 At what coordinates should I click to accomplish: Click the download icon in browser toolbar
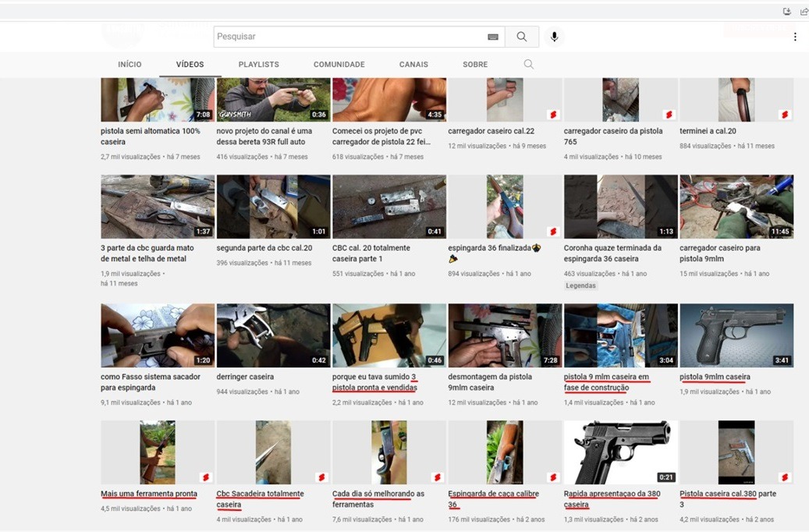[787, 12]
